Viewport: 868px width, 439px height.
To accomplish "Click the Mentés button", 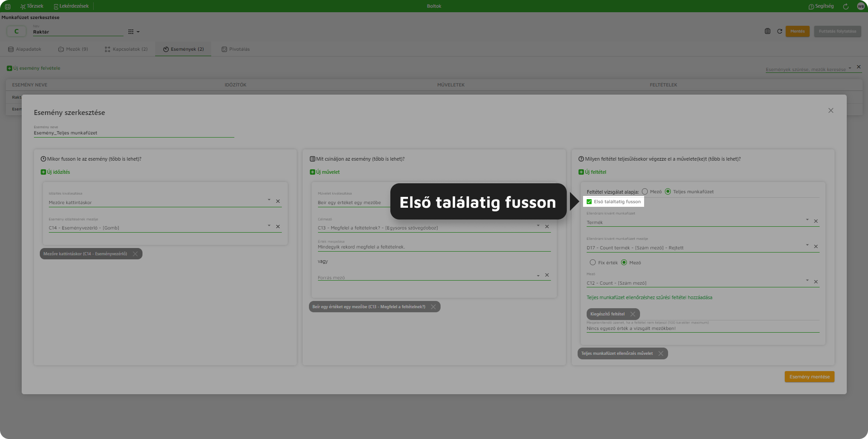I will tap(797, 31).
